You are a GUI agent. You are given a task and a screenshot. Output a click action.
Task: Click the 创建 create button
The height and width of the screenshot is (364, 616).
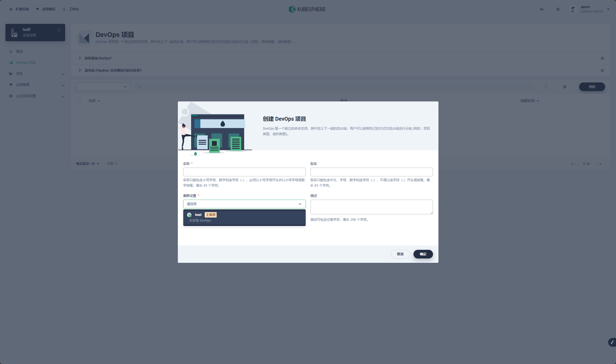tap(592, 87)
